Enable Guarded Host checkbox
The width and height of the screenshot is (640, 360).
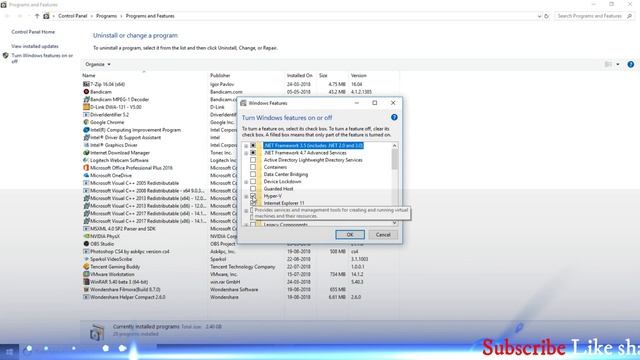click(x=253, y=189)
